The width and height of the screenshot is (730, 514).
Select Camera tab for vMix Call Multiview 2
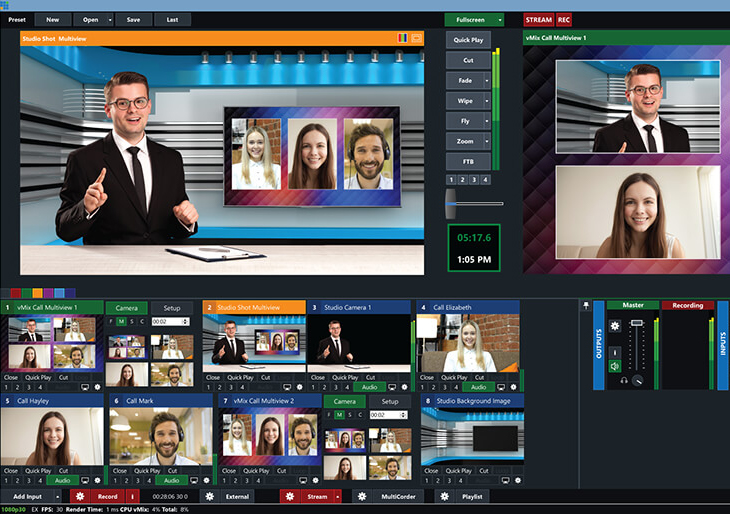(x=345, y=401)
